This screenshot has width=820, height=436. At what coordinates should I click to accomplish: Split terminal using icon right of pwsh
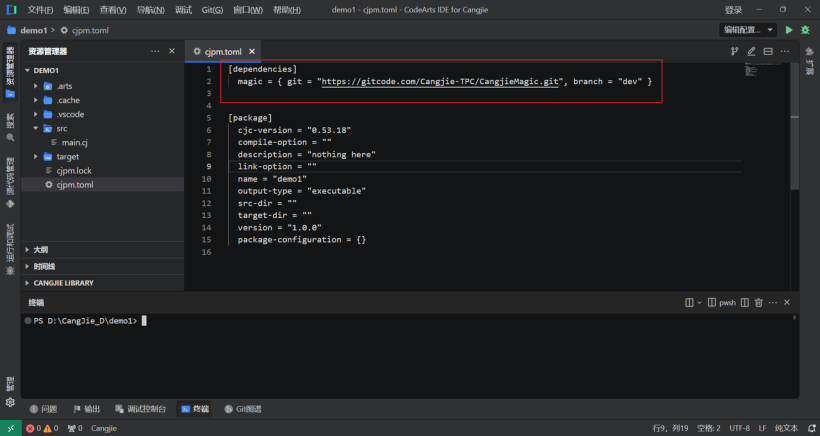pyautogui.click(x=745, y=302)
